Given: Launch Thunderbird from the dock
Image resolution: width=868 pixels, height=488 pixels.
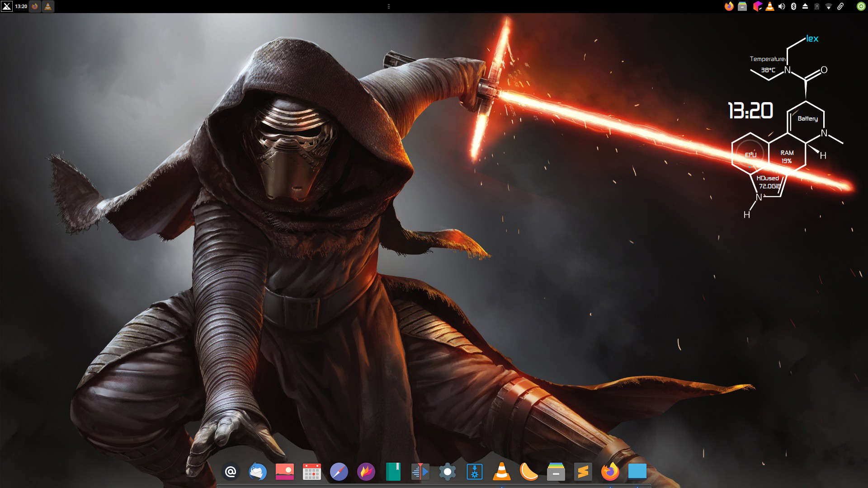Looking at the screenshot, I should (258, 472).
